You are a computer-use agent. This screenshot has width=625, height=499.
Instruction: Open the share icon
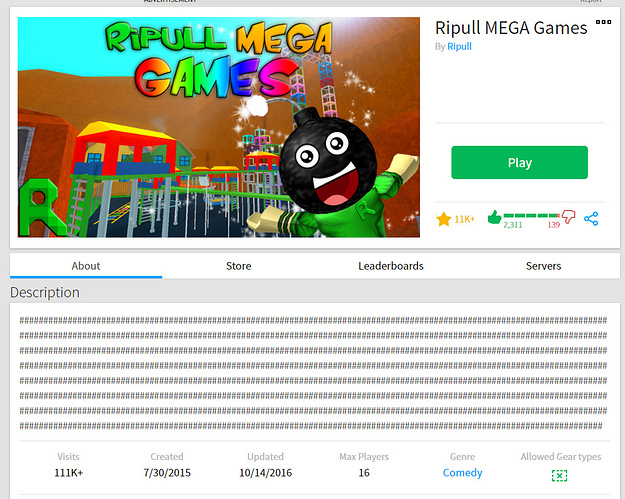click(591, 219)
